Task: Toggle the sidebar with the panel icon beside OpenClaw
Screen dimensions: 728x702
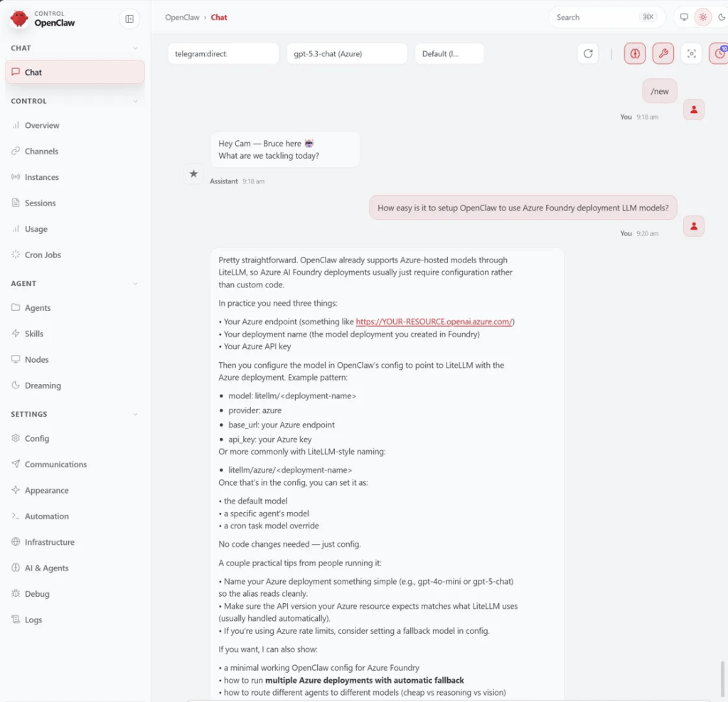Action: [x=129, y=18]
